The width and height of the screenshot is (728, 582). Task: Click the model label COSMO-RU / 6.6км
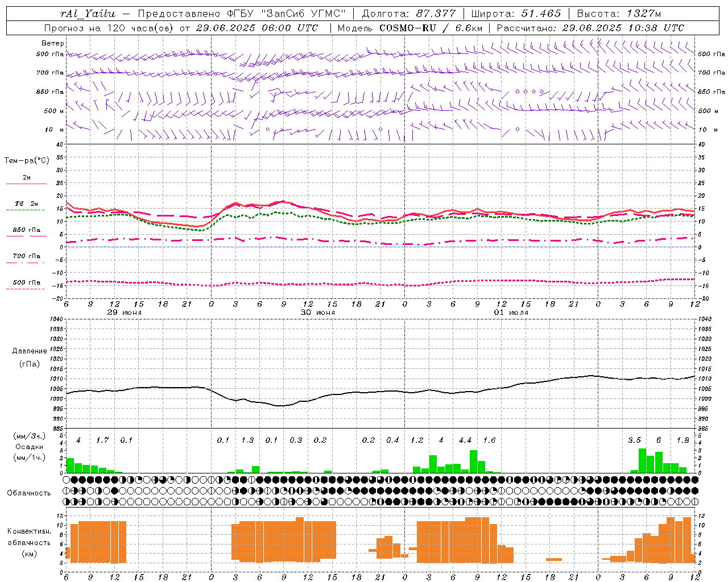pos(430,28)
